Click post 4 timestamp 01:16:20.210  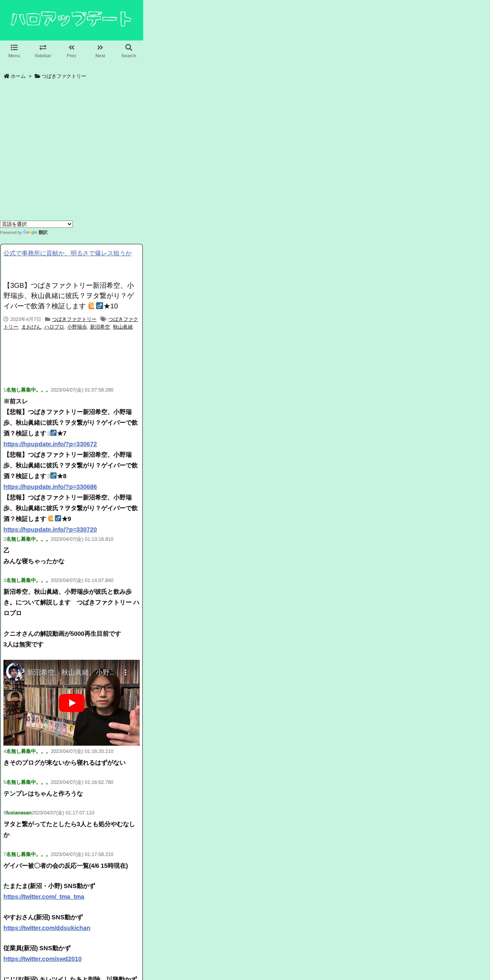(99, 751)
